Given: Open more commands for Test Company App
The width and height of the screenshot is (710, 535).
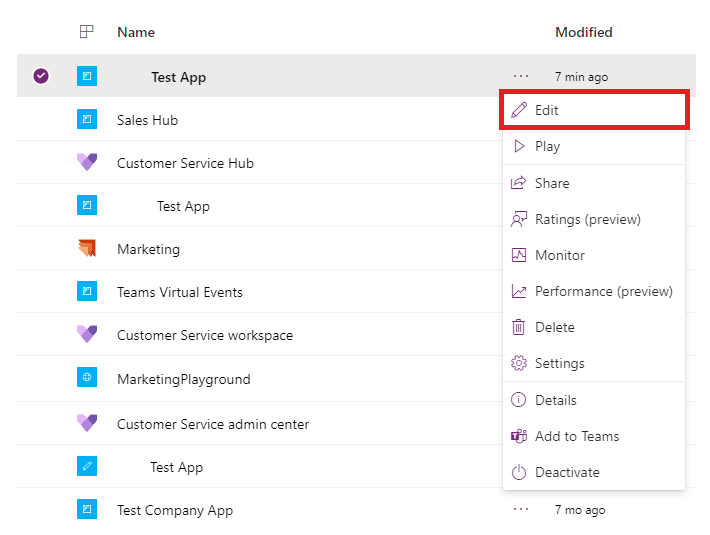Looking at the screenshot, I should coord(521,509).
